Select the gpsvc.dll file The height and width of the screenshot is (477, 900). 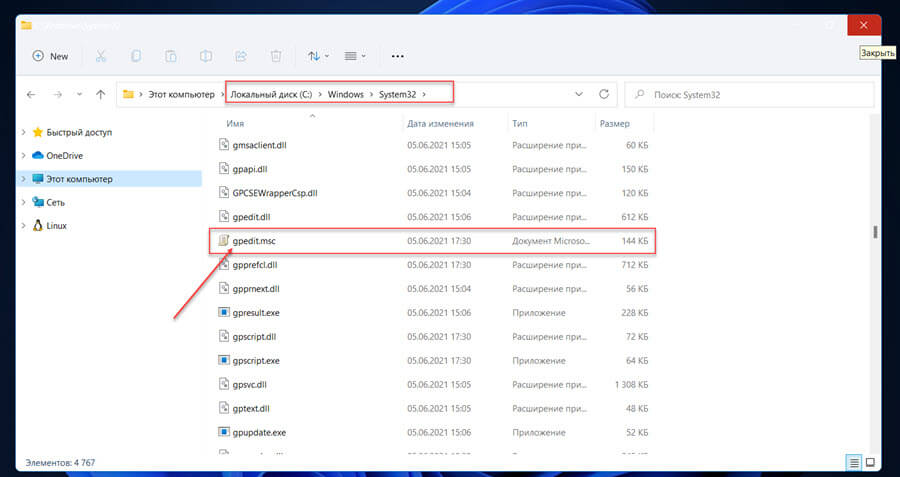[250, 385]
